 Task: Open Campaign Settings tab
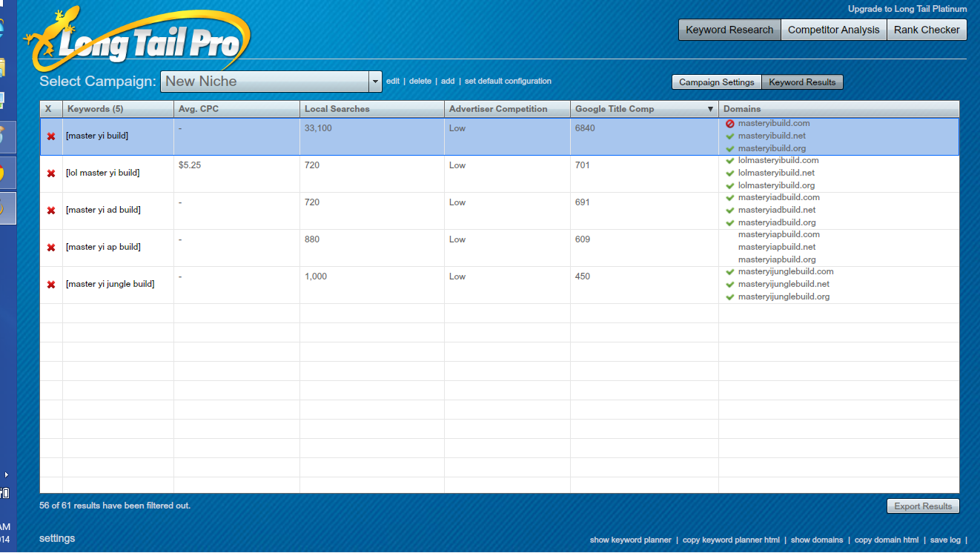[717, 82]
